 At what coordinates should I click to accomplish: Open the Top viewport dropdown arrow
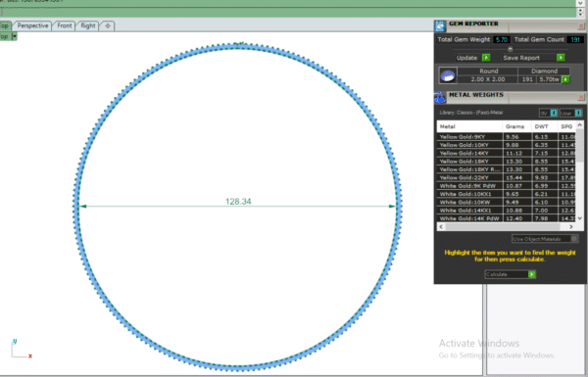click(15, 37)
